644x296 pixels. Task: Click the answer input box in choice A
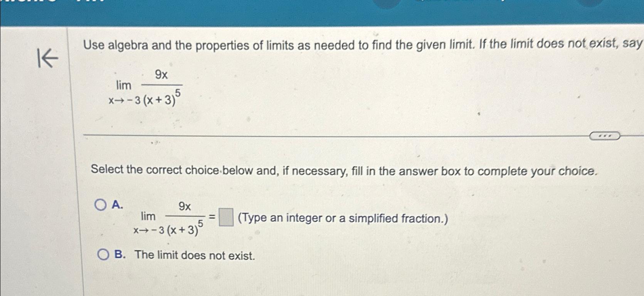[225, 217]
